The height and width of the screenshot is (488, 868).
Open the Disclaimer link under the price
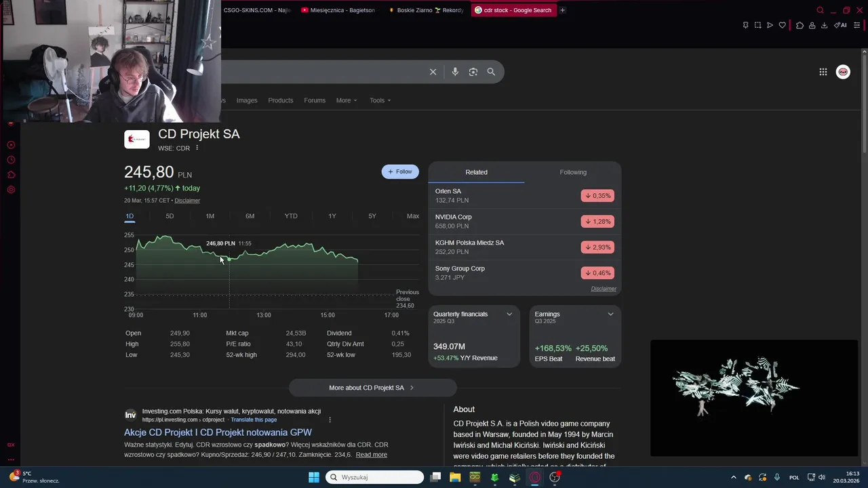point(187,201)
